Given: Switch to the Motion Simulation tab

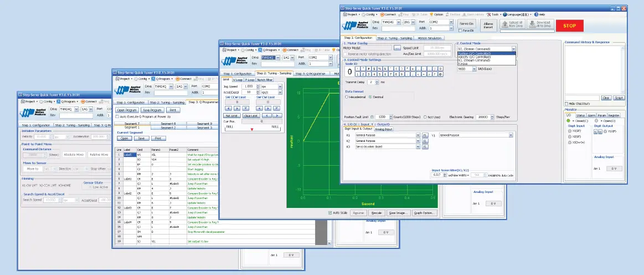Looking at the screenshot, I should point(430,38).
